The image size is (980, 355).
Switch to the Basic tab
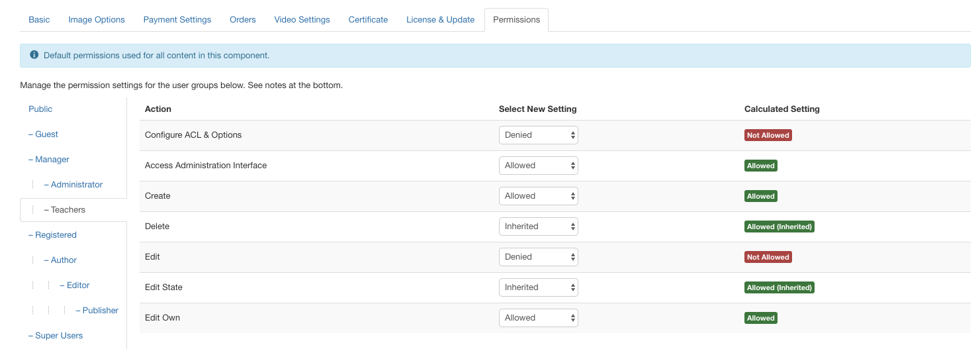coord(39,20)
